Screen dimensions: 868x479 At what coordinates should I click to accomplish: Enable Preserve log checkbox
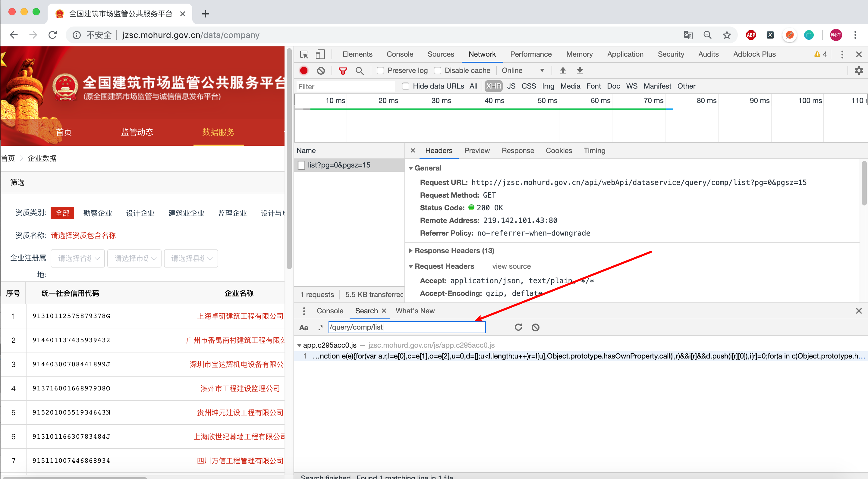380,71
